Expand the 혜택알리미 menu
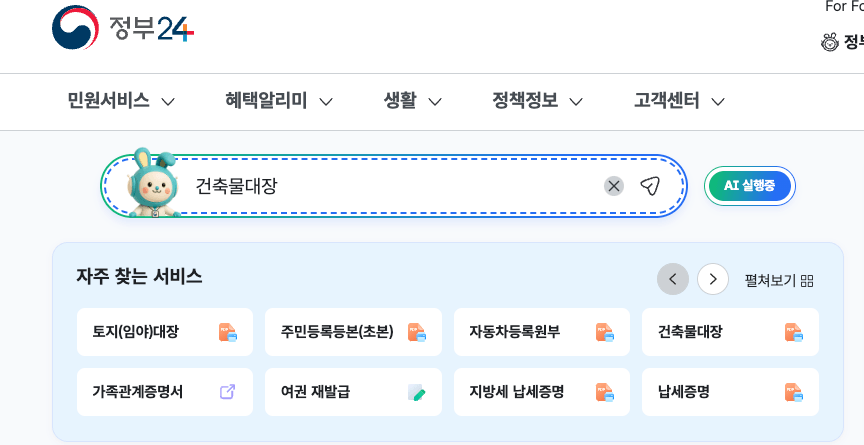This screenshot has height=445, width=864. 279,101
